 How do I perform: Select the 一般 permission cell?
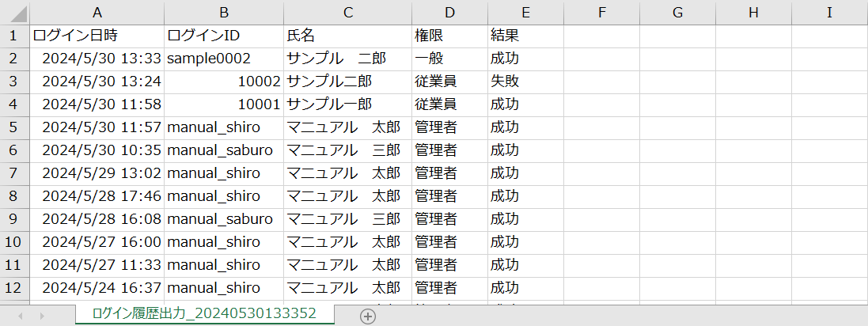(x=449, y=59)
